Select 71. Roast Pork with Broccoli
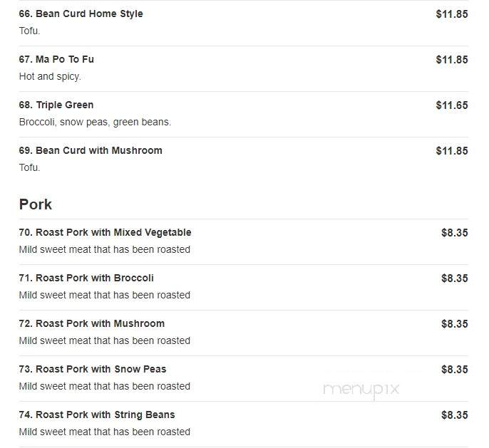Viewport: 489px width, 448px height. (x=86, y=278)
